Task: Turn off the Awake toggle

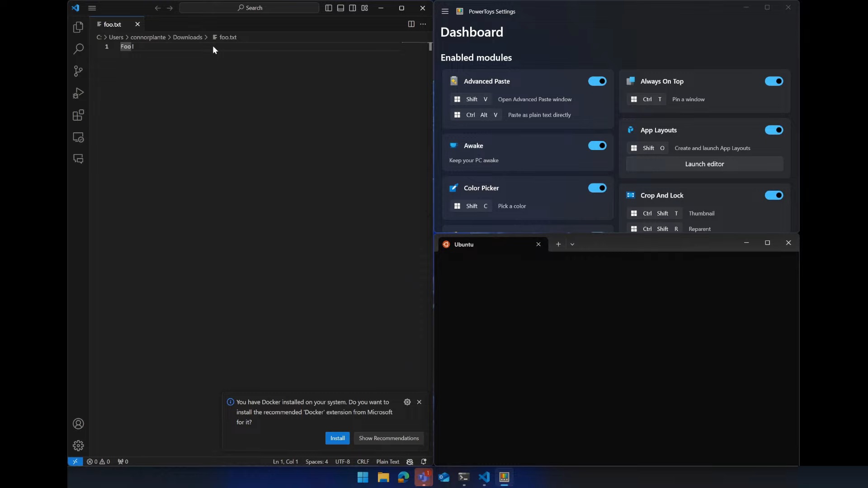Action: pos(597,145)
